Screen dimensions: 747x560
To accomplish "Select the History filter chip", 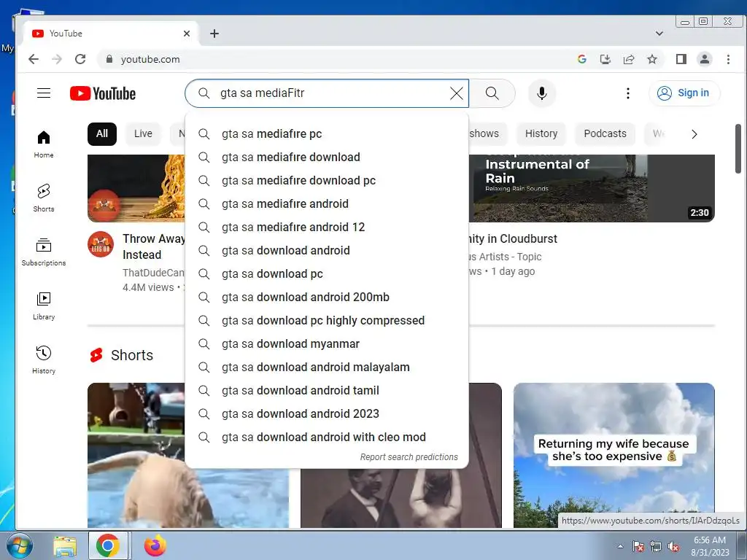I will 541,134.
